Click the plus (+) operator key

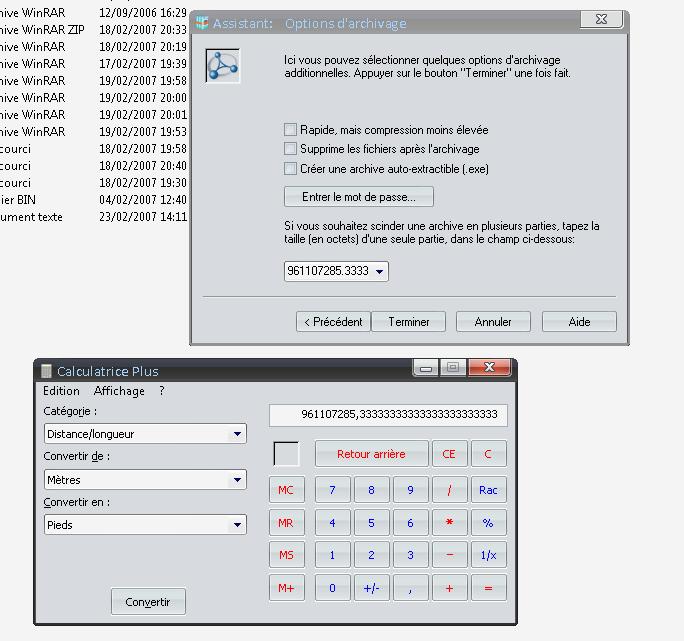449,588
